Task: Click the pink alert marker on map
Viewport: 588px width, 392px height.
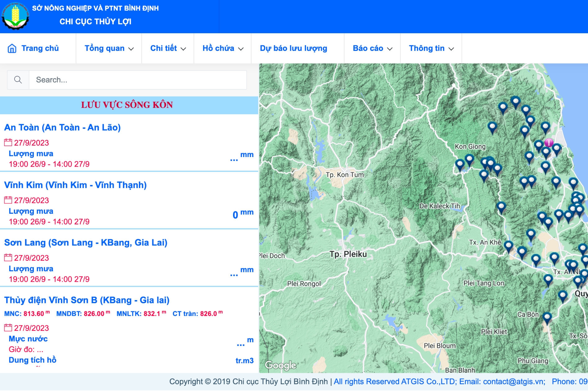Action: pos(549,143)
